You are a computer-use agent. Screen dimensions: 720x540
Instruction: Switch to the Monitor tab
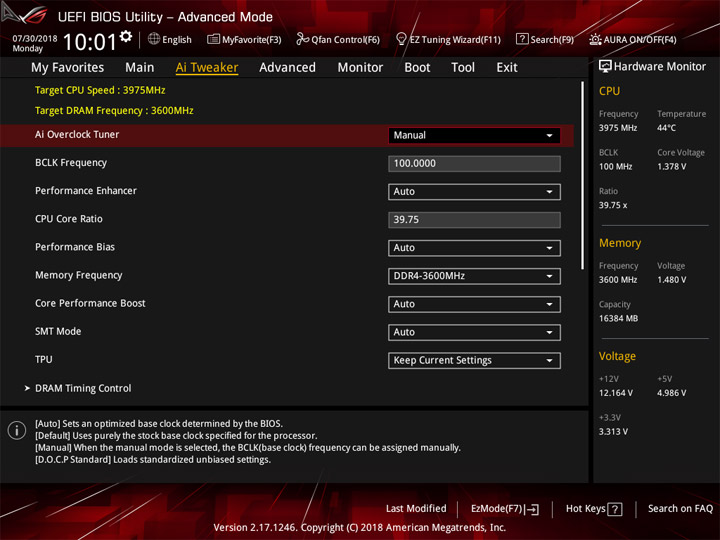360,68
